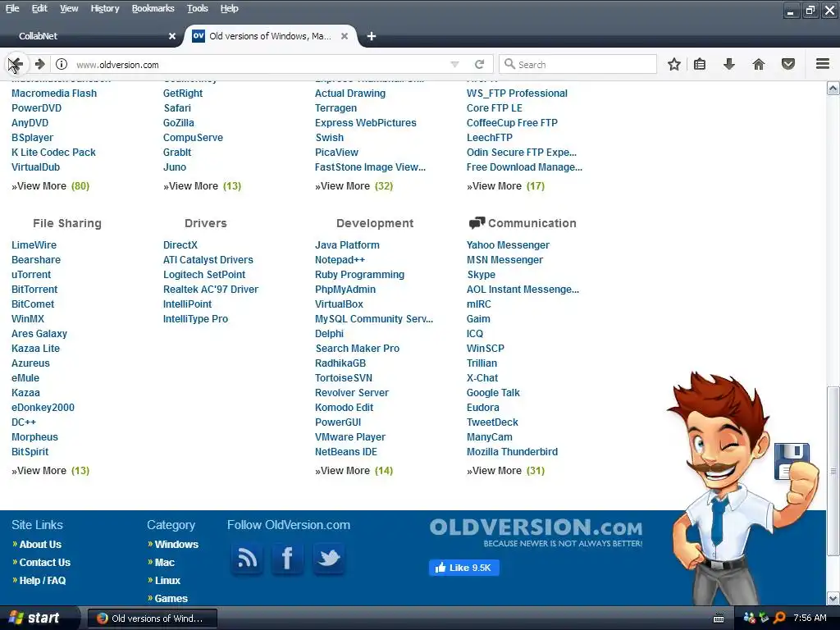Screen dimensions: 840x630
Task: Click the vertical scrollbar up arrow
Action: tap(833, 89)
